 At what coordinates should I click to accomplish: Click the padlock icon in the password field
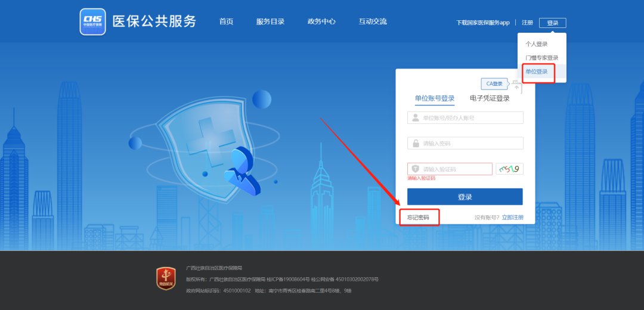click(416, 144)
